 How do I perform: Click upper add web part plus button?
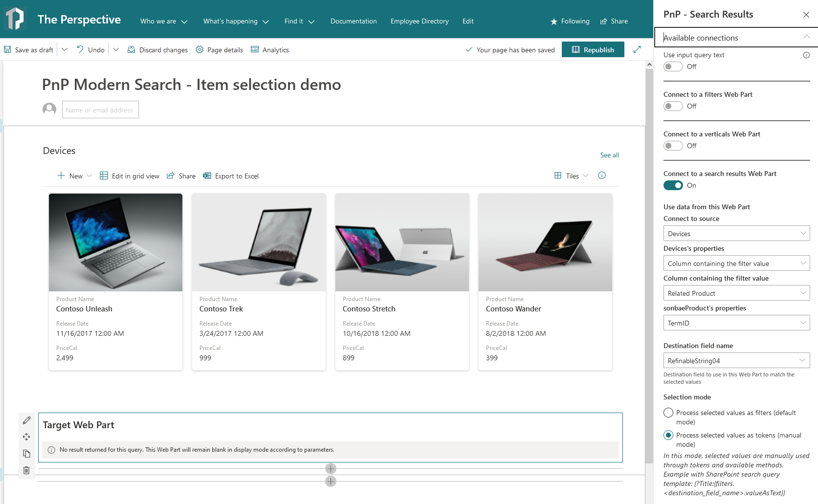tap(331, 468)
